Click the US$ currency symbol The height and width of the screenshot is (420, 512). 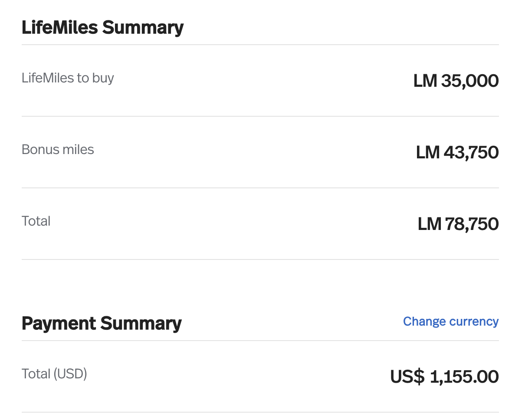(407, 377)
